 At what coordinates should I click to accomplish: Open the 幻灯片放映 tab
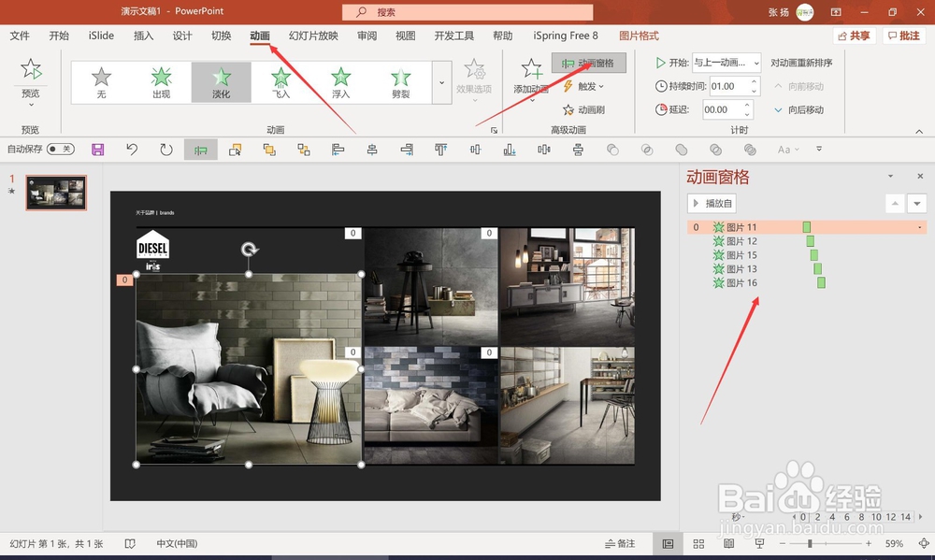tap(313, 36)
